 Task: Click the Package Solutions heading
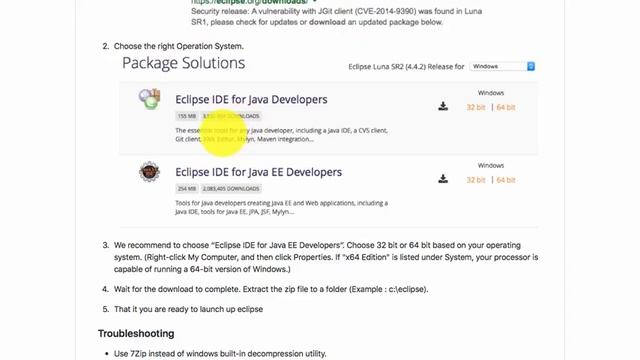click(184, 63)
